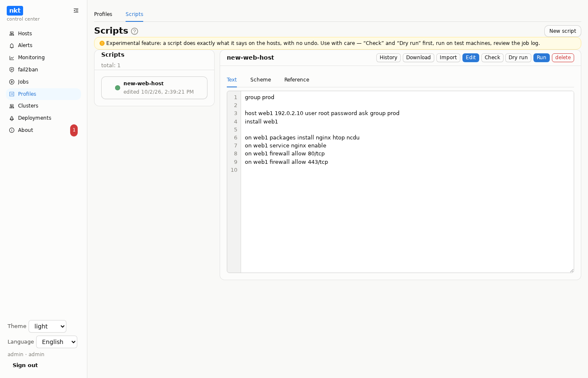Download the new-web-host script
This screenshot has height=378, width=588.
tap(418, 58)
